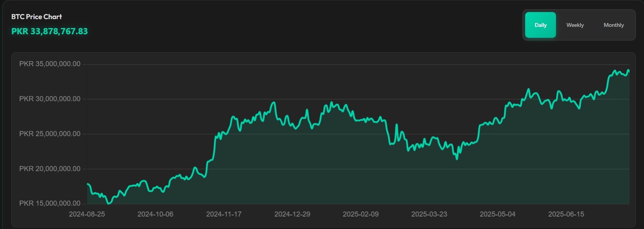Click the PKR 25,000,000.00 axis label
The width and height of the screenshot is (644, 229).
[50, 134]
